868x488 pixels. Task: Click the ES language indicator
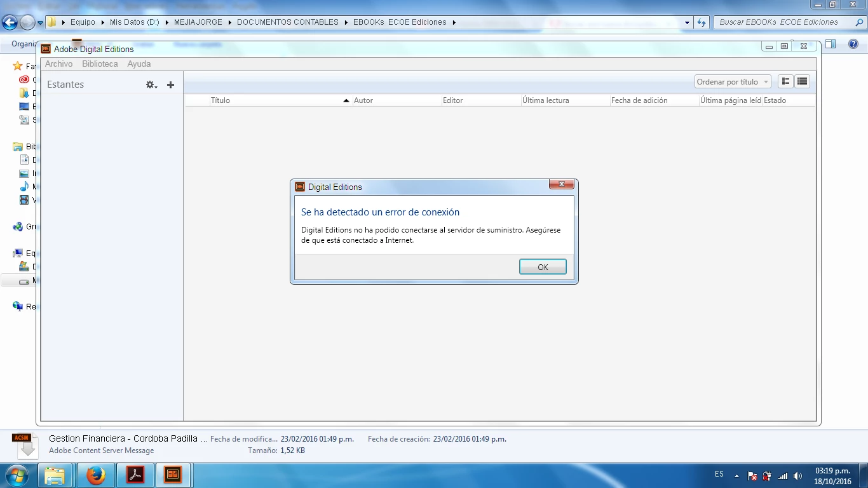719,474
